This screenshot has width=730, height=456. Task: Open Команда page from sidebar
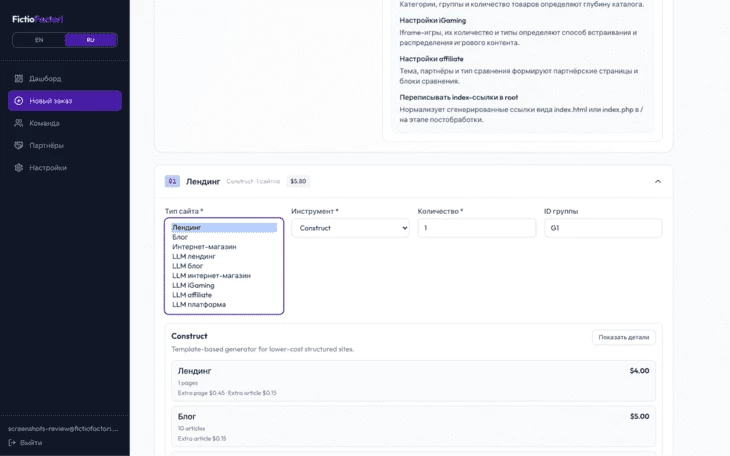coord(44,123)
